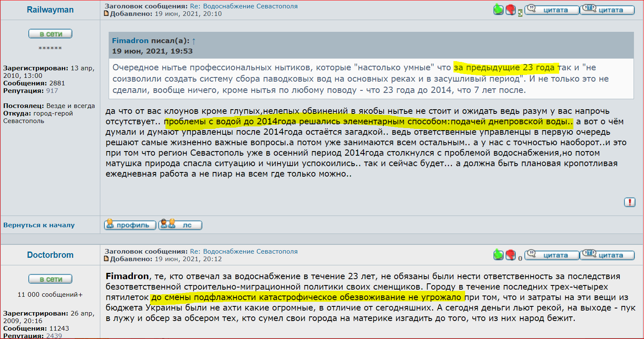This screenshot has width=644, height=339.
Task: Open Railwayman's profile via 'профиль' button
Action: click(x=130, y=225)
